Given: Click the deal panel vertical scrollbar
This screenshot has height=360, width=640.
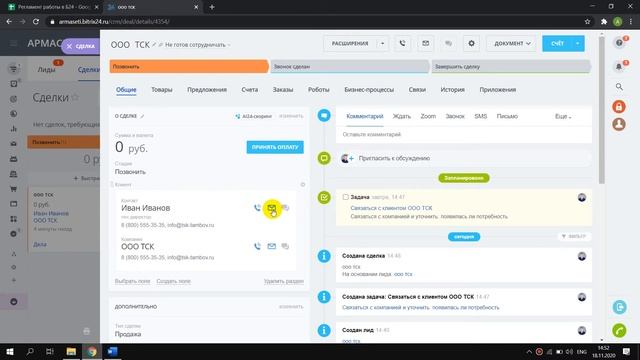Looking at the screenshot, I should 601,110.
